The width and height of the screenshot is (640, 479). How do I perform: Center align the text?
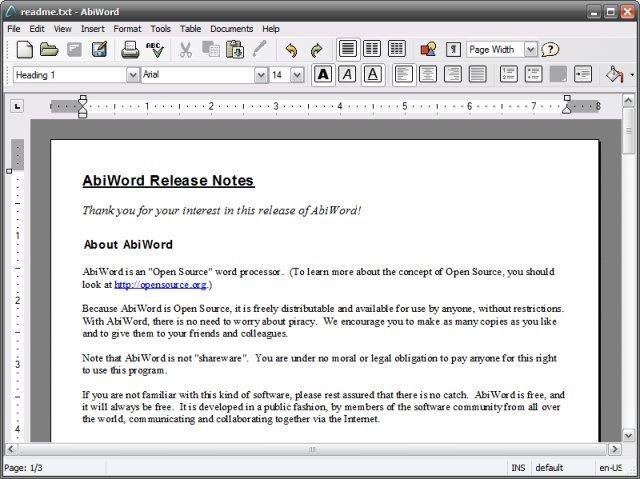pyautogui.click(x=428, y=75)
